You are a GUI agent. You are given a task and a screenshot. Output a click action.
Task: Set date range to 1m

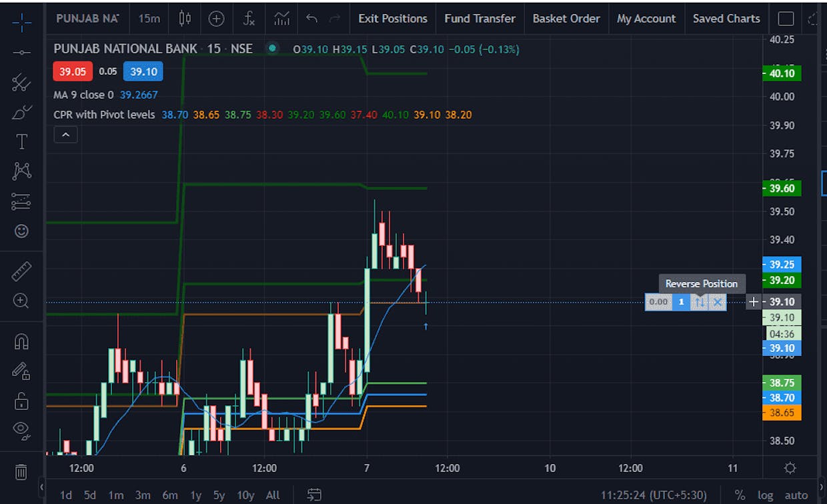pos(116,495)
